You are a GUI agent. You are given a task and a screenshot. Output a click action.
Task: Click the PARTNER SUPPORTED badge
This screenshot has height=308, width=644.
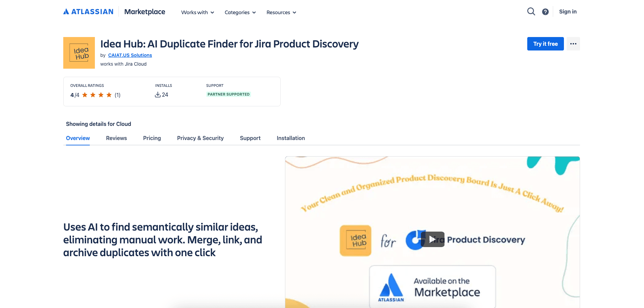point(228,94)
